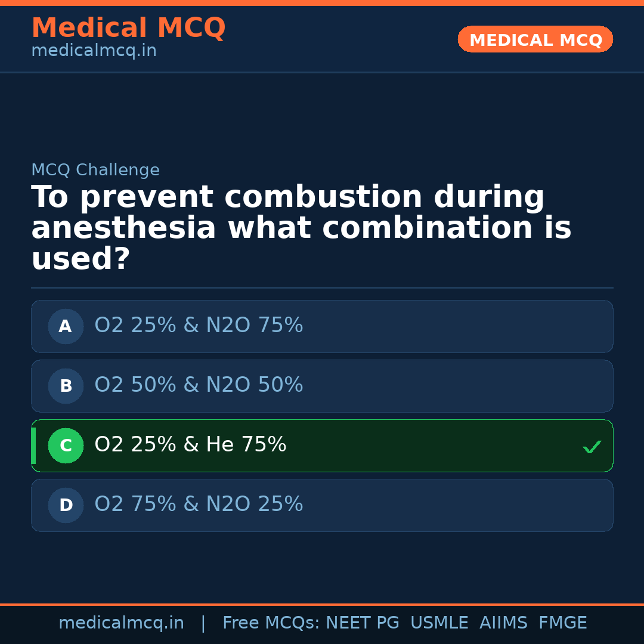644x644 pixels.
Task: Click the letter D circle badge
Action: click(66, 506)
